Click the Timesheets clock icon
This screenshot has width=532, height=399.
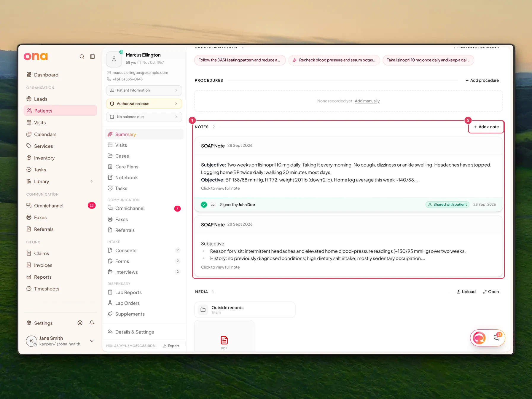(29, 288)
